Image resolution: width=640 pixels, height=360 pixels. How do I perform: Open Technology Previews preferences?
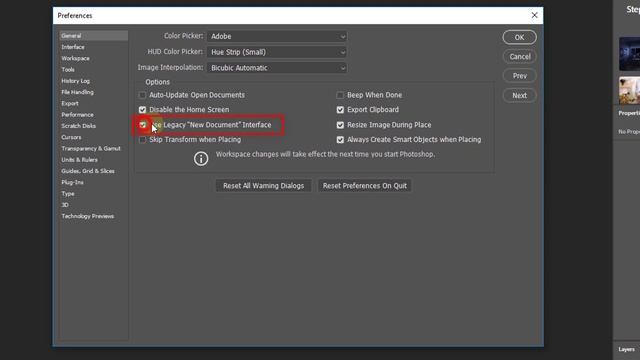coord(88,216)
